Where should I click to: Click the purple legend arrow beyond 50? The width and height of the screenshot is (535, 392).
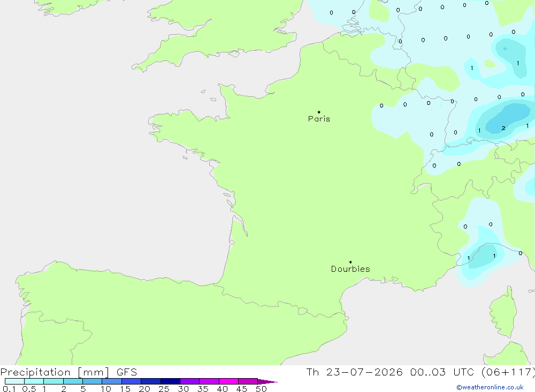267,381
